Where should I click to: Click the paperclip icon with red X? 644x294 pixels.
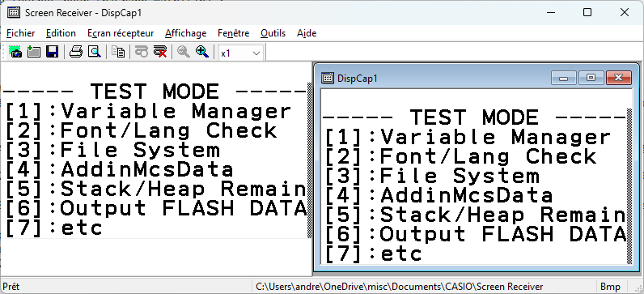point(160,52)
